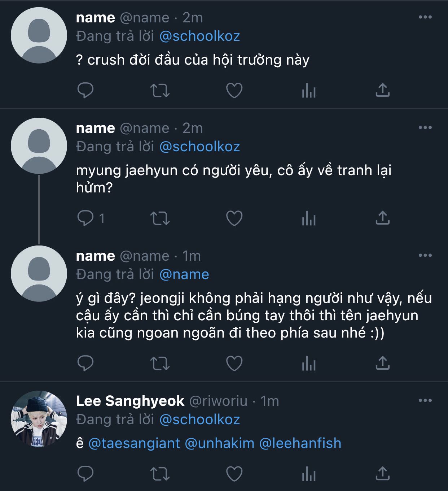
Task: Like the 'ý gì đây? jeongji' tweet
Action: click(234, 363)
